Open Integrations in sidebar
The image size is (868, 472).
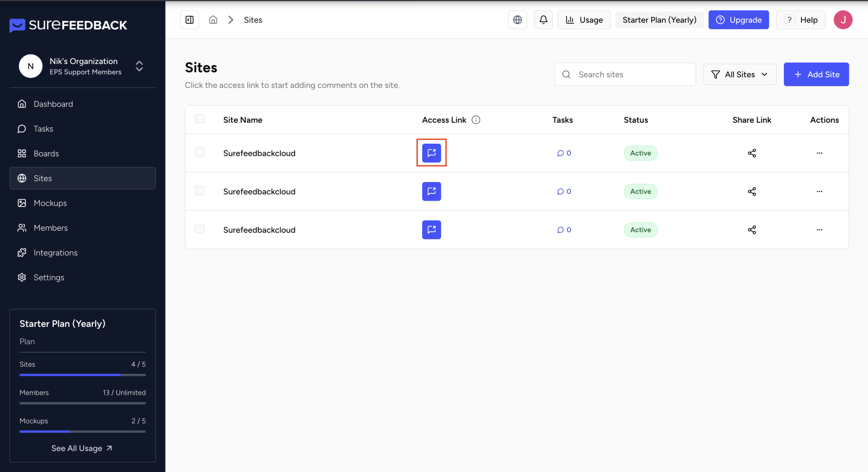[x=56, y=253]
